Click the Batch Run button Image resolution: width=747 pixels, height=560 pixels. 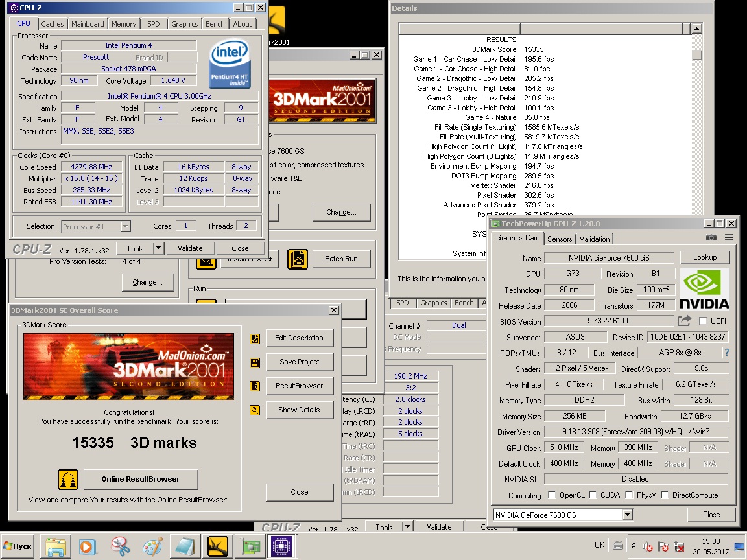tap(341, 259)
